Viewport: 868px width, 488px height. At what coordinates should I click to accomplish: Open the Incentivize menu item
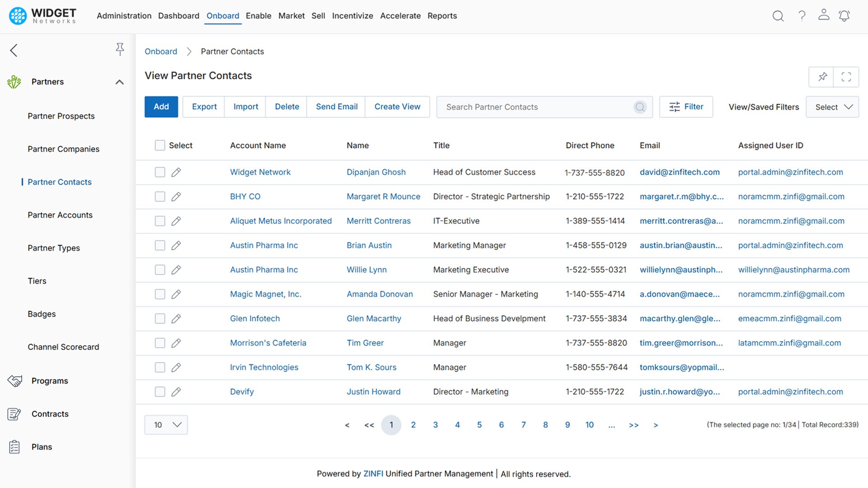click(x=353, y=16)
